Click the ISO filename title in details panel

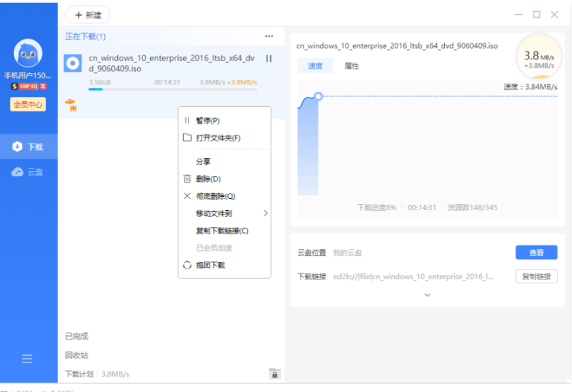(x=397, y=46)
